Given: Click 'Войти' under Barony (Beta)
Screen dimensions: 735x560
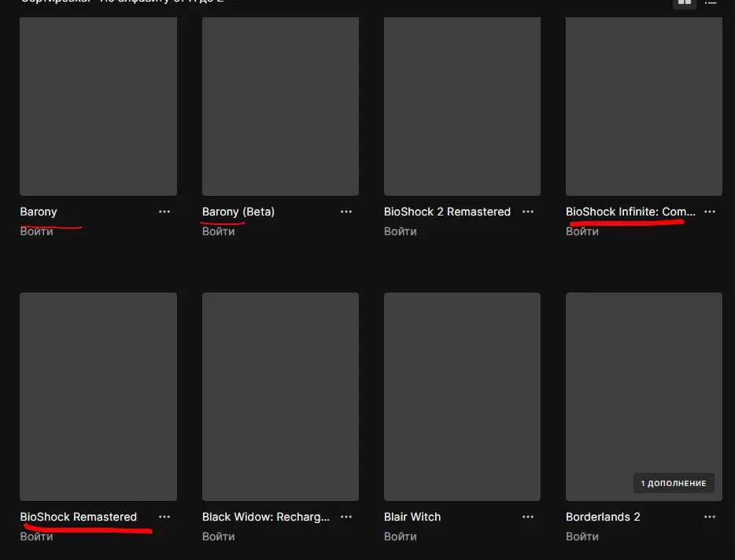Looking at the screenshot, I should pyautogui.click(x=219, y=231).
